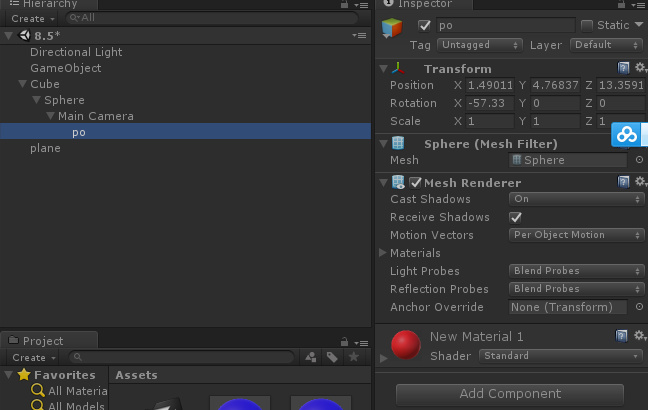The image size is (648, 410).
Task: Collapse the Transform component
Action: (x=384, y=69)
